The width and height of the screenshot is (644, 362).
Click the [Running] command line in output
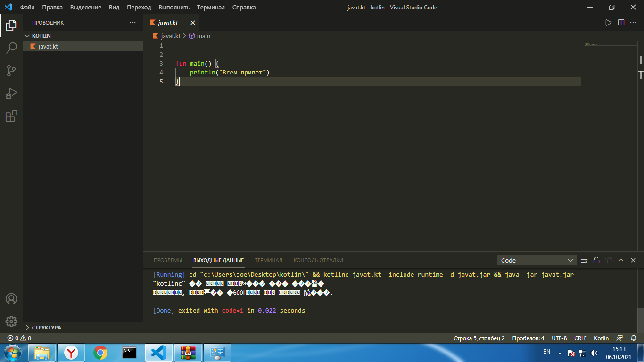363,274
